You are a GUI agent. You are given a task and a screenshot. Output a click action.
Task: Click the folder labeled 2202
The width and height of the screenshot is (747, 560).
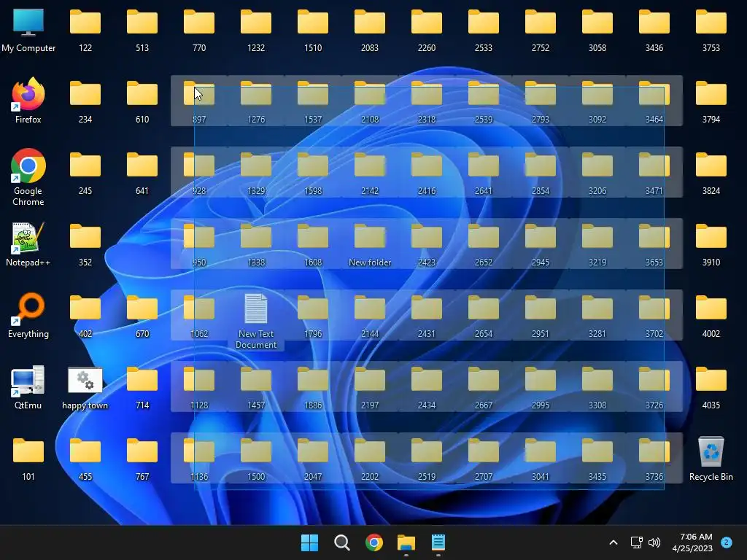370,458
